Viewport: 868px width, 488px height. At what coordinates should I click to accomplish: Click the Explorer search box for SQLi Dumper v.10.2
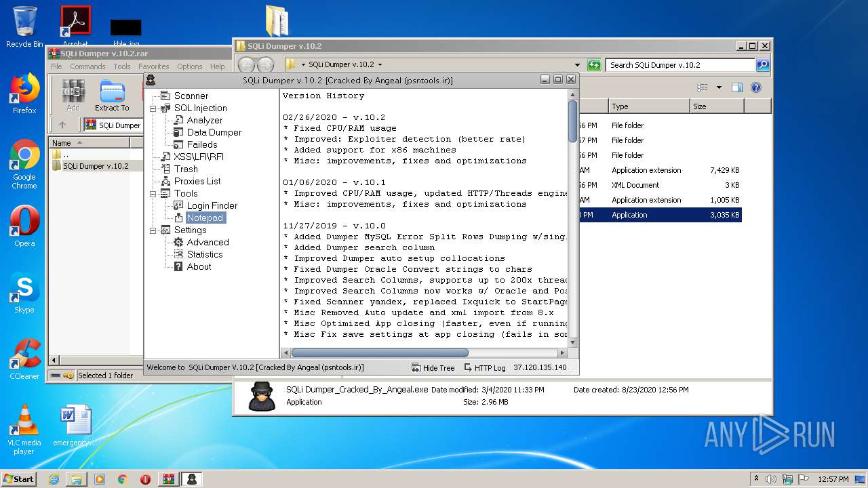point(681,65)
